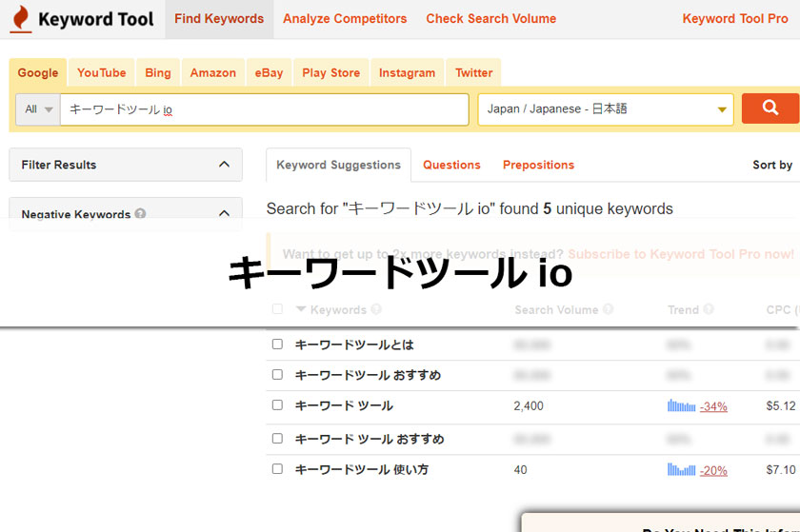800x532 pixels.
Task: Click help icon next to Negative Keywords
Action: point(140,213)
